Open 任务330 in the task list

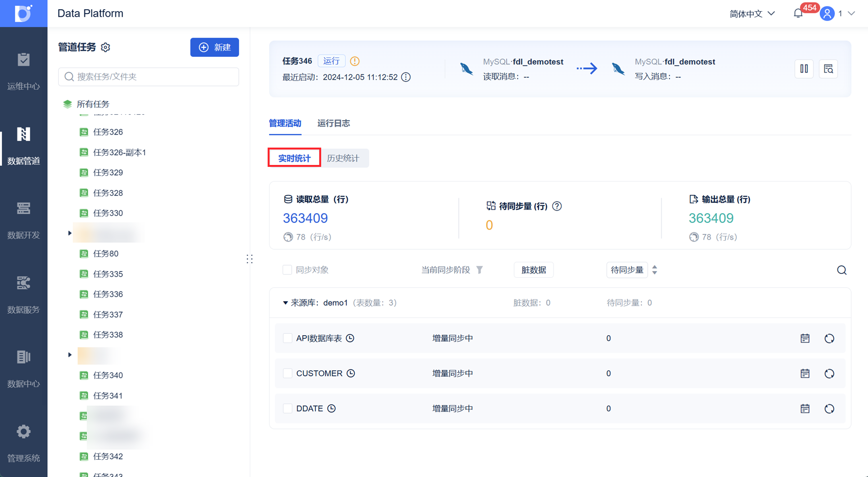coord(108,213)
